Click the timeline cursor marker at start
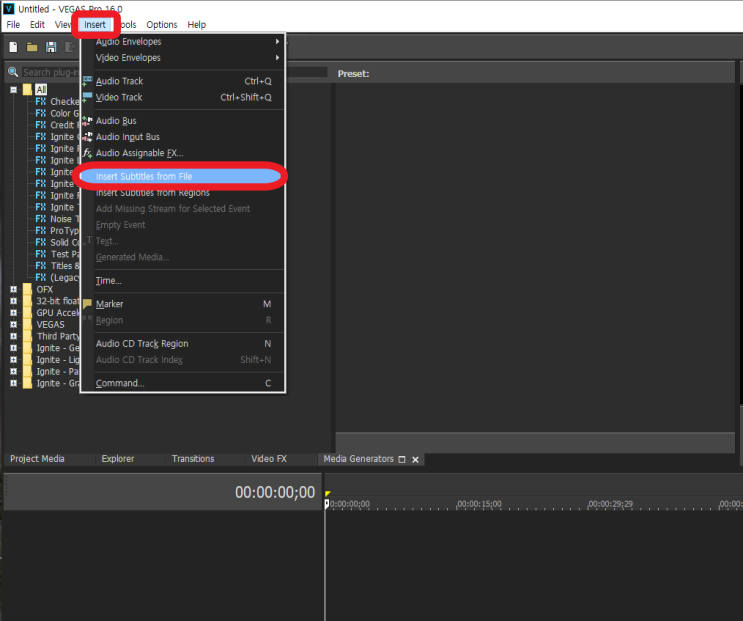This screenshot has width=743, height=621. (327, 504)
